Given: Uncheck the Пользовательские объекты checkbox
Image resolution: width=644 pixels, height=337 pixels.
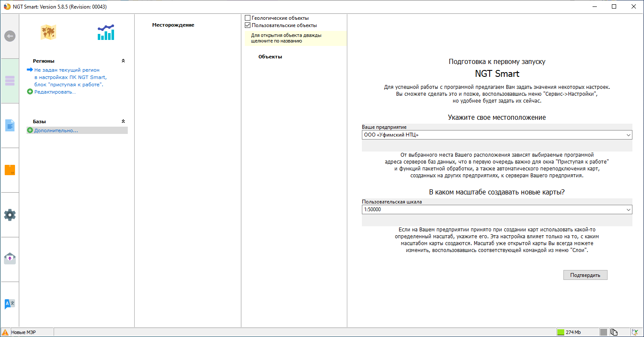Looking at the screenshot, I should pyautogui.click(x=247, y=25).
